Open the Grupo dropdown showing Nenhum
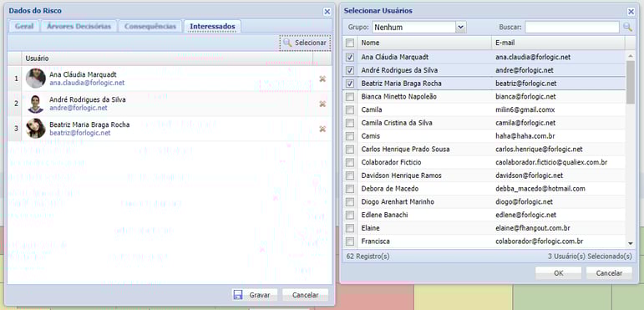This screenshot has height=310, width=644. point(461,27)
